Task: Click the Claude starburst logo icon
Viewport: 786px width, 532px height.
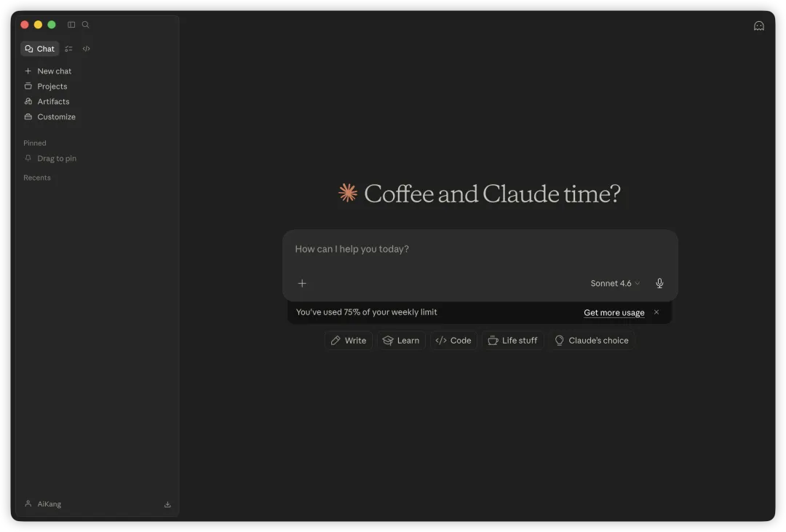Action: click(348, 193)
